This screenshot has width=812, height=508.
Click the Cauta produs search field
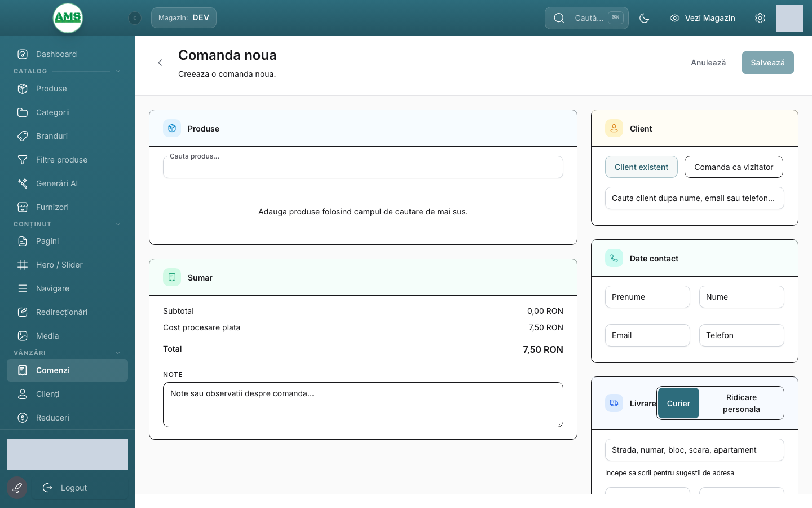pos(363,167)
